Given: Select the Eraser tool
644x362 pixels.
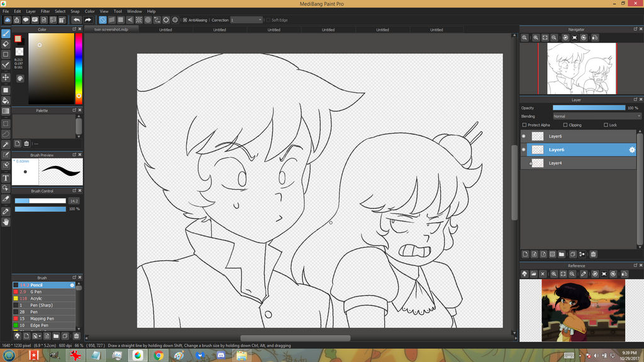Looking at the screenshot, I should 6,44.
